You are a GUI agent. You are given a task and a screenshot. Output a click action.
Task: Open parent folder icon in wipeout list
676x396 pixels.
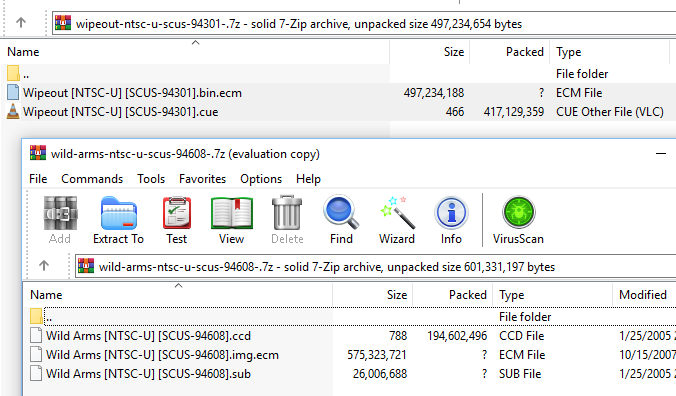point(13,73)
